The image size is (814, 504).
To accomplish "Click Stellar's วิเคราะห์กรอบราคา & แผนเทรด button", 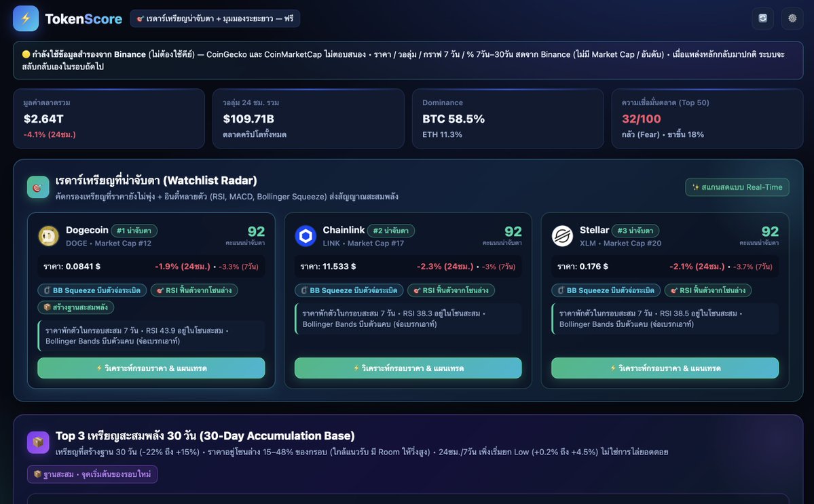I will coord(665,368).
